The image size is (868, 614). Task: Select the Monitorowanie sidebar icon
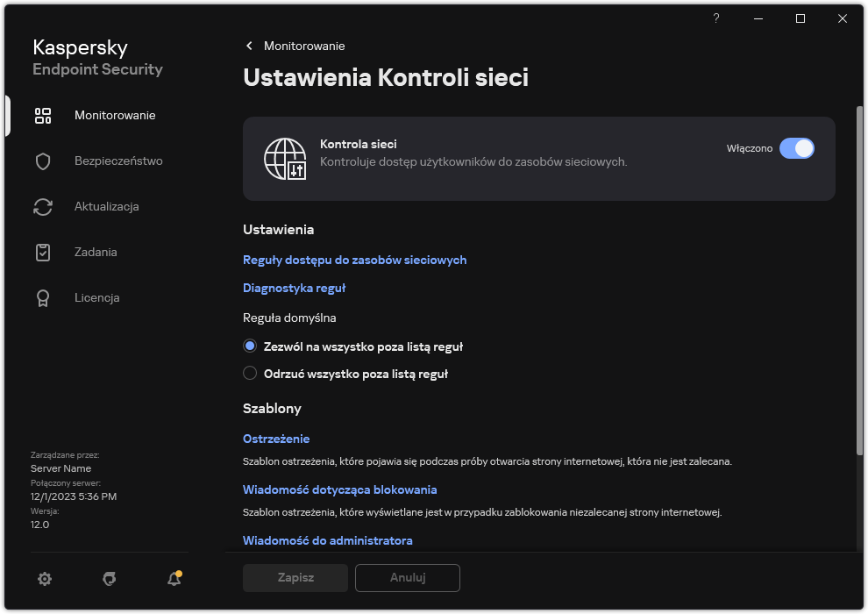(x=43, y=115)
